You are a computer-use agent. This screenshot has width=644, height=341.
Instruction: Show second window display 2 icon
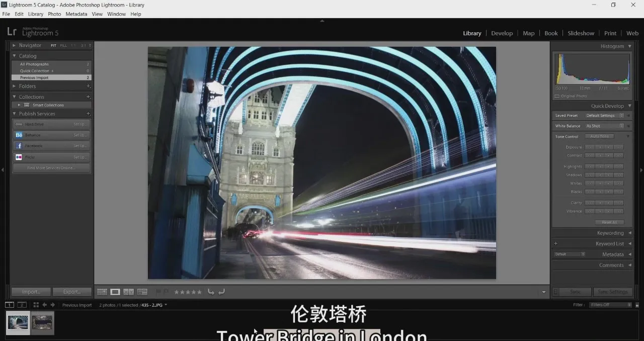(x=22, y=305)
